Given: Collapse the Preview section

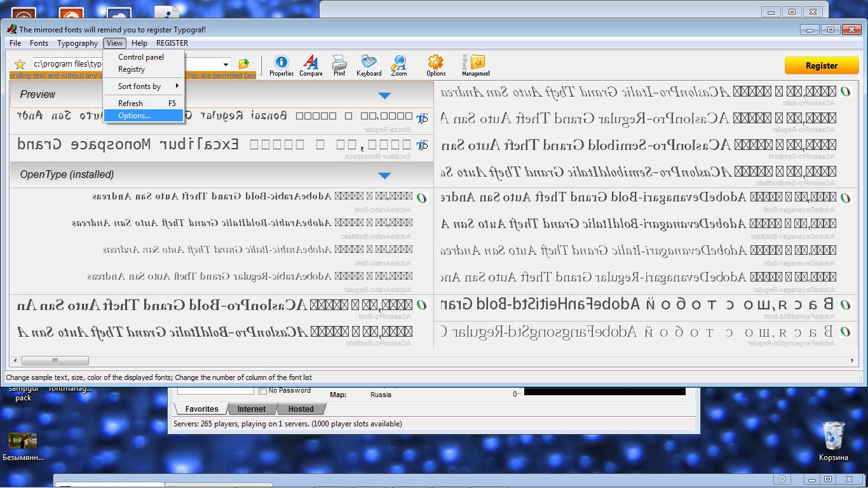Looking at the screenshot, I should pos(384,95).
